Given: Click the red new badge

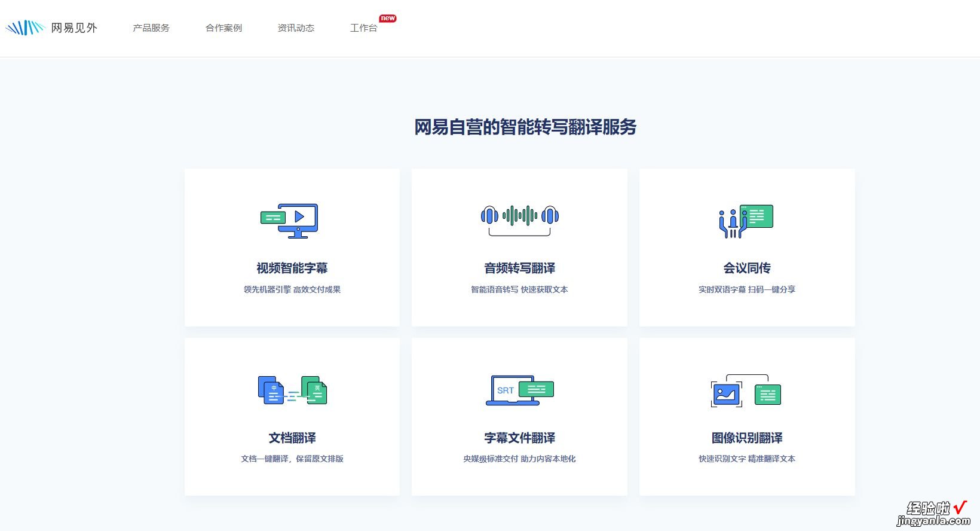Looking at the screenshot, I should [x=388, y=19].
